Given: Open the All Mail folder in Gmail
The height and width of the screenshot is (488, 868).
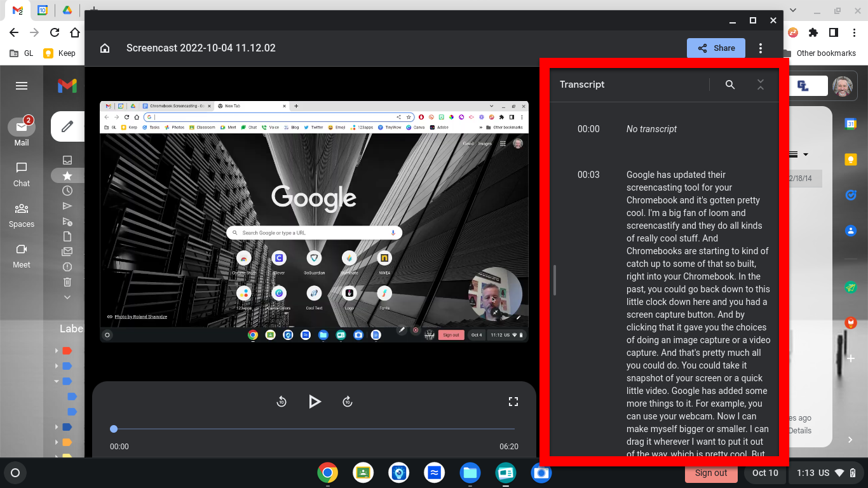Looking at the screenshot, I should (x=67, y=252).
